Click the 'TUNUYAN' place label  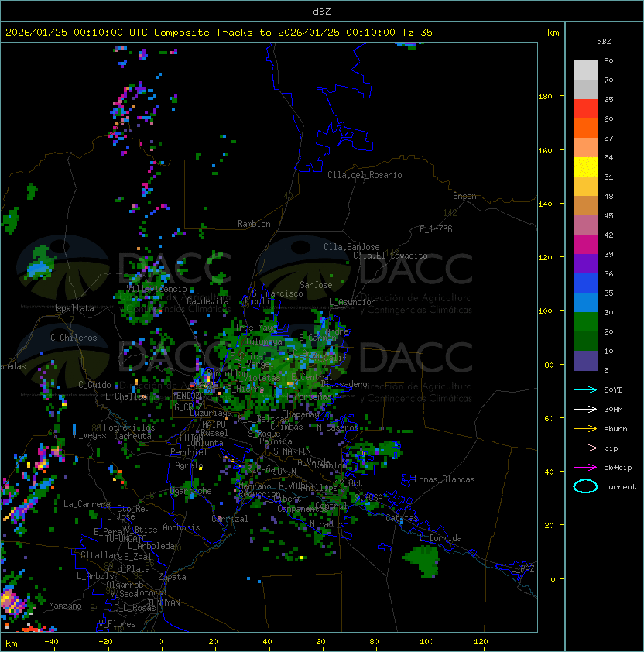(164, 603)
